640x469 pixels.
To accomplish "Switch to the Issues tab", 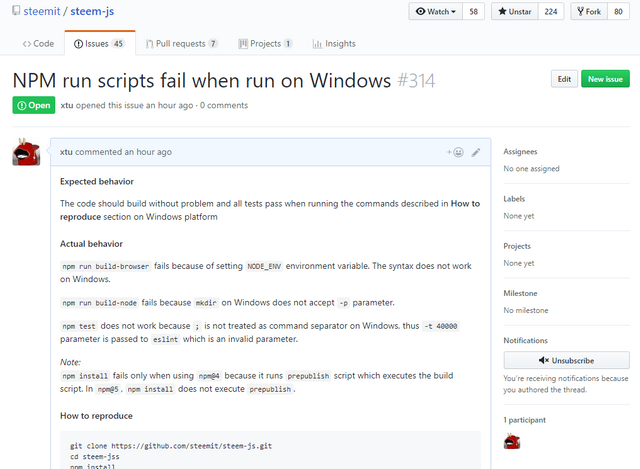I will coord(100,44).
